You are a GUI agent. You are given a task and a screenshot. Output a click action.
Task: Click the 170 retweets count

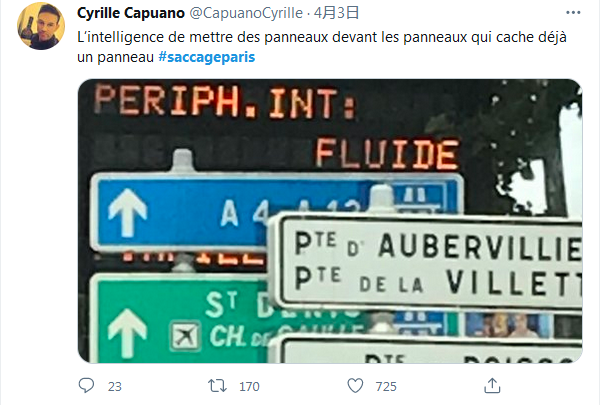coord(250,386)
